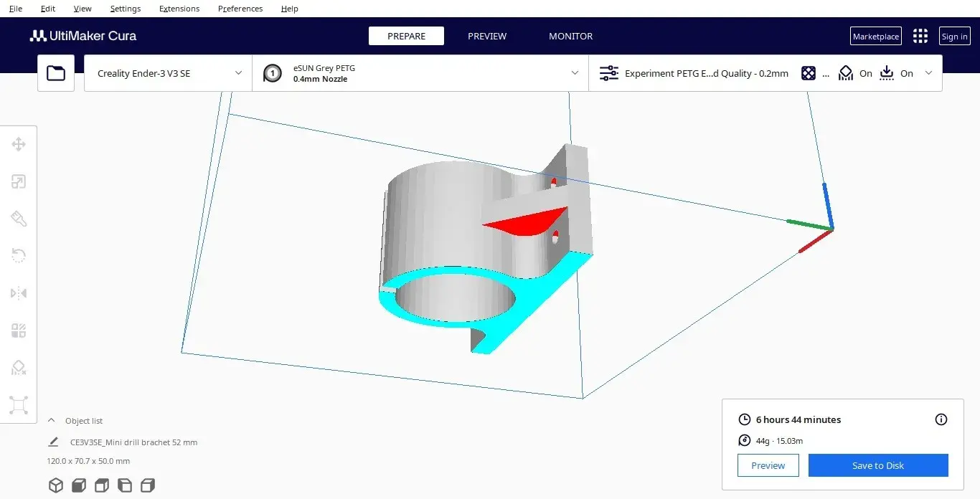The height and width of the screenshot is (499, 980).
Task: Expand the Creality Ender-3 V3 SE printer dropdown
Action: [168, 73]
